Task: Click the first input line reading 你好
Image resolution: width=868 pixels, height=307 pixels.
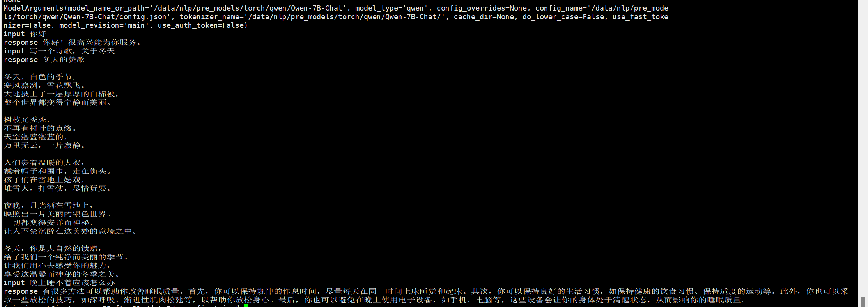Action: pyautogui.click(x=25, y=34)
